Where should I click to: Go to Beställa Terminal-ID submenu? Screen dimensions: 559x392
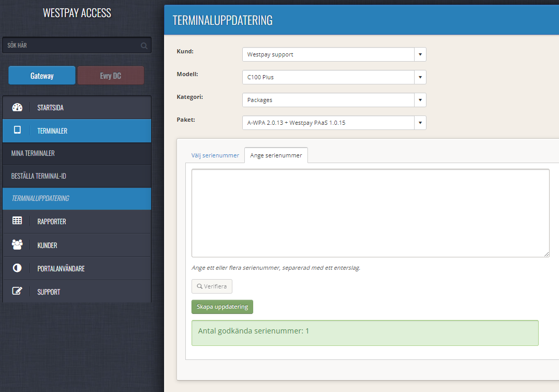click(x=77, y=176)
